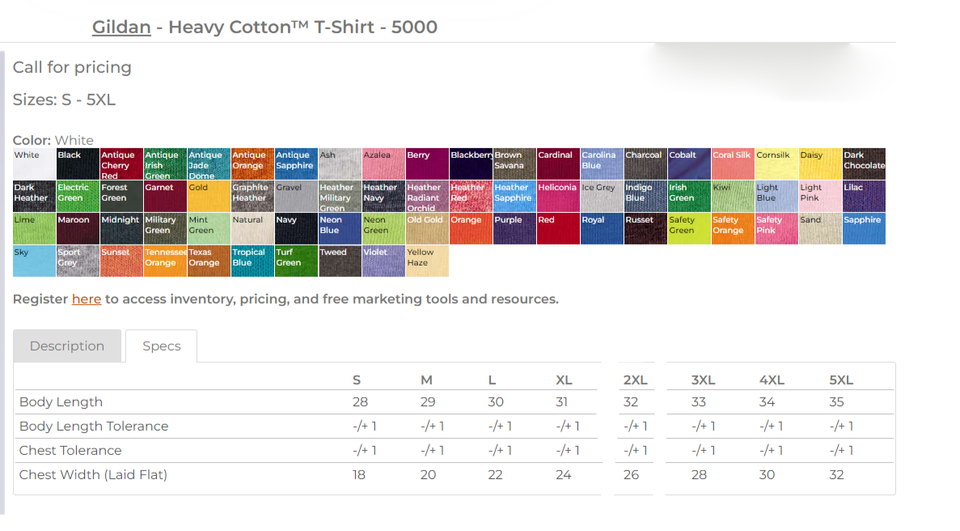Image resolution: width=960 pixels, height=531 pixels.
Task: Choose the Heather Radiant Orchid swatch
Action: click(427, 196)
